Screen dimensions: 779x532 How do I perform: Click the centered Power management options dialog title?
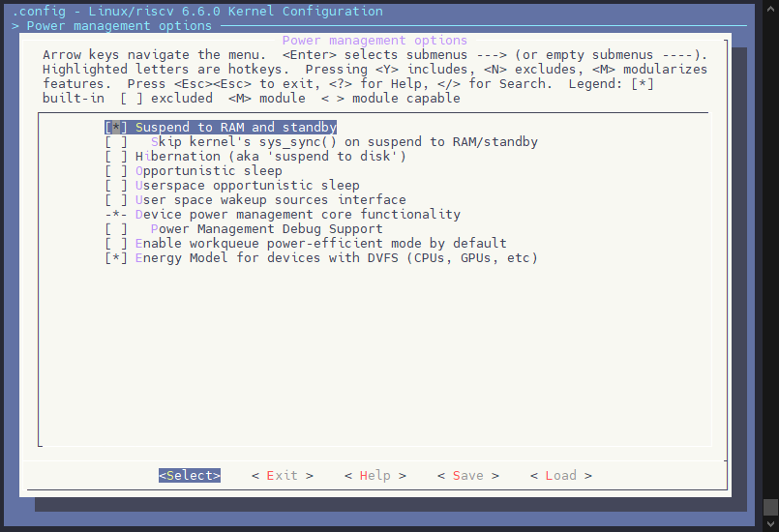(375, 41)
